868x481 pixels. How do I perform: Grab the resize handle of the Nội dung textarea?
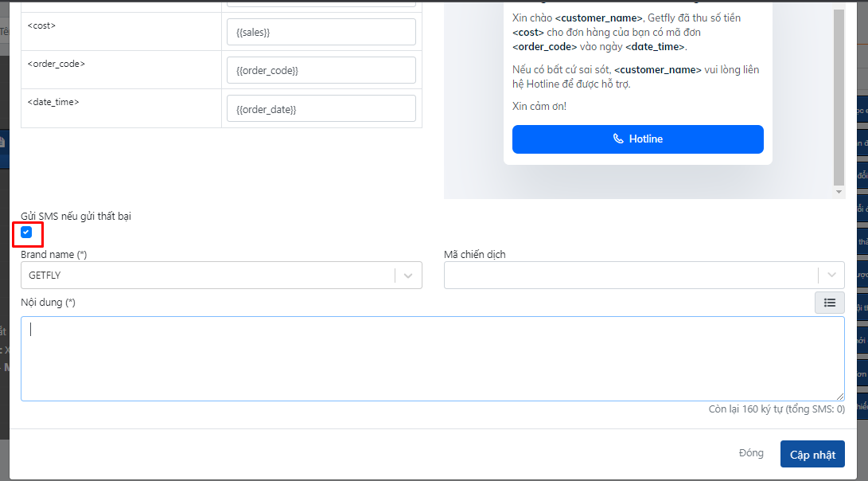pyautogui.click(x=840, y=397)
